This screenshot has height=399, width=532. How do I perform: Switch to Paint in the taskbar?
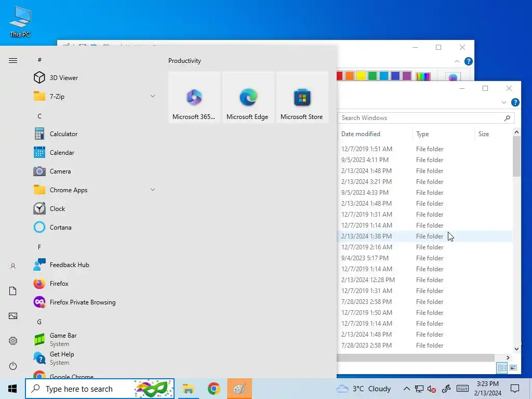(x=240, y=389)
